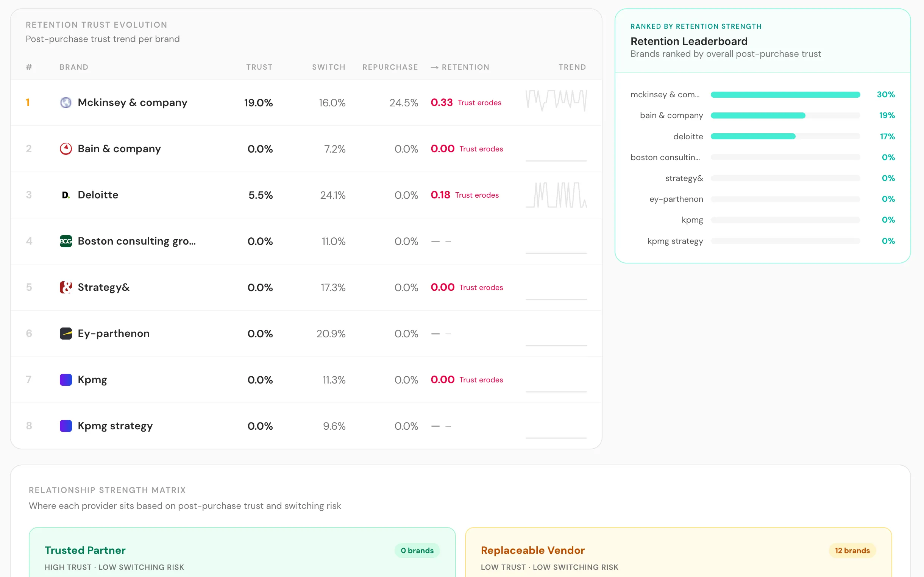Click the Ey-parthenon logo icon
The height and width of the screenshot is (577, 924).
pos(66,334)
